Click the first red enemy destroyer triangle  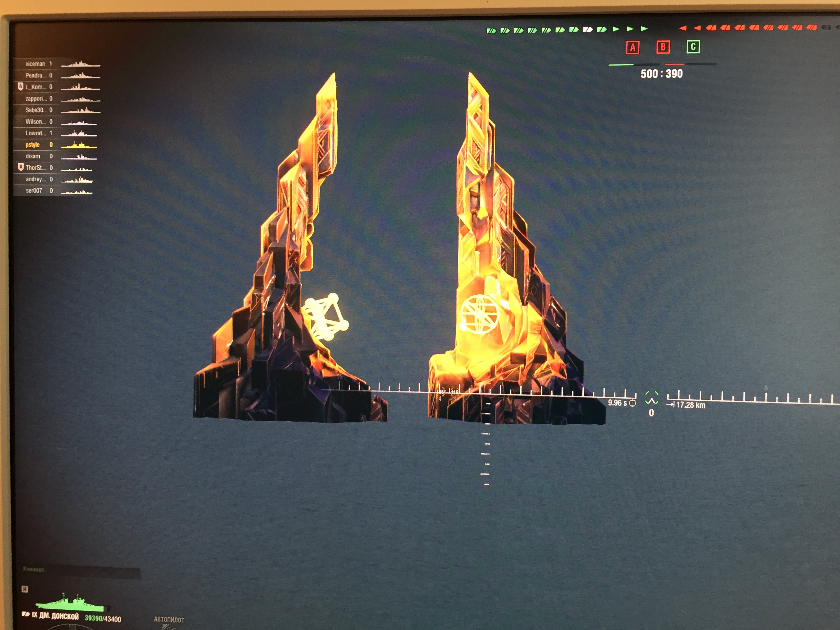[683, 28]
